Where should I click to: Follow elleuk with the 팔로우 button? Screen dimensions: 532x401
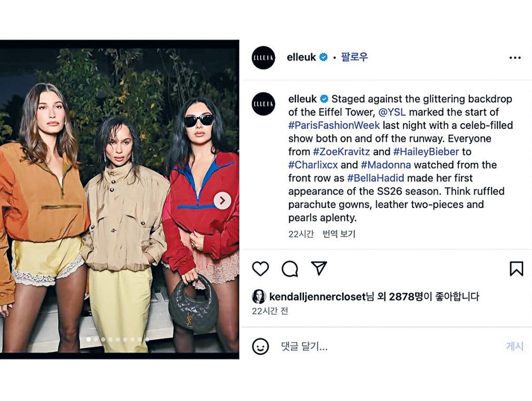tap(354, 57)
